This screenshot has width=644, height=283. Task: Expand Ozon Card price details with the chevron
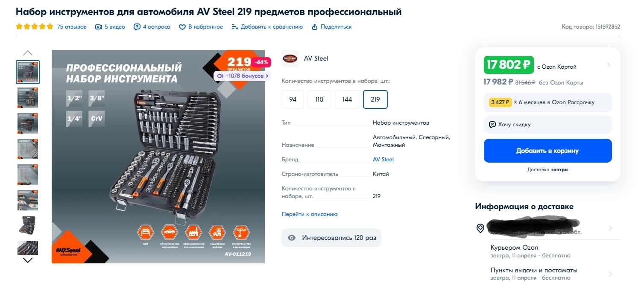(x=609, y=65)
